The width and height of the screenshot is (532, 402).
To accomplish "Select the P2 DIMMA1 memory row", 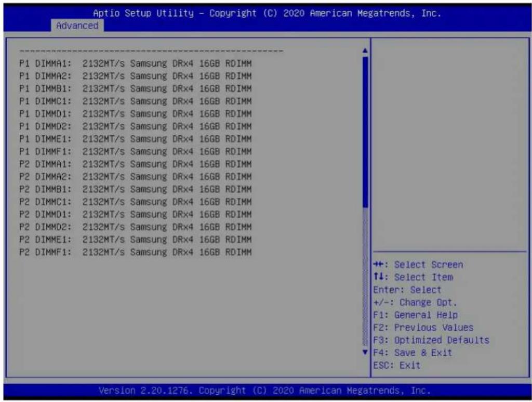I will point(136,164).
